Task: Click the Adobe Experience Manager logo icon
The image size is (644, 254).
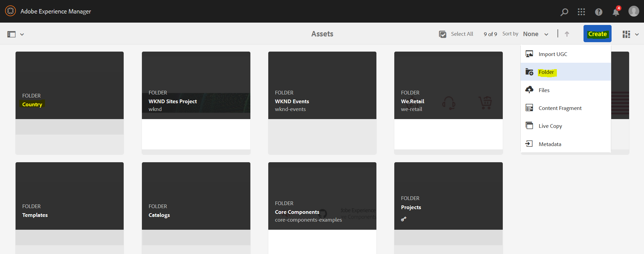Action: 10,11
